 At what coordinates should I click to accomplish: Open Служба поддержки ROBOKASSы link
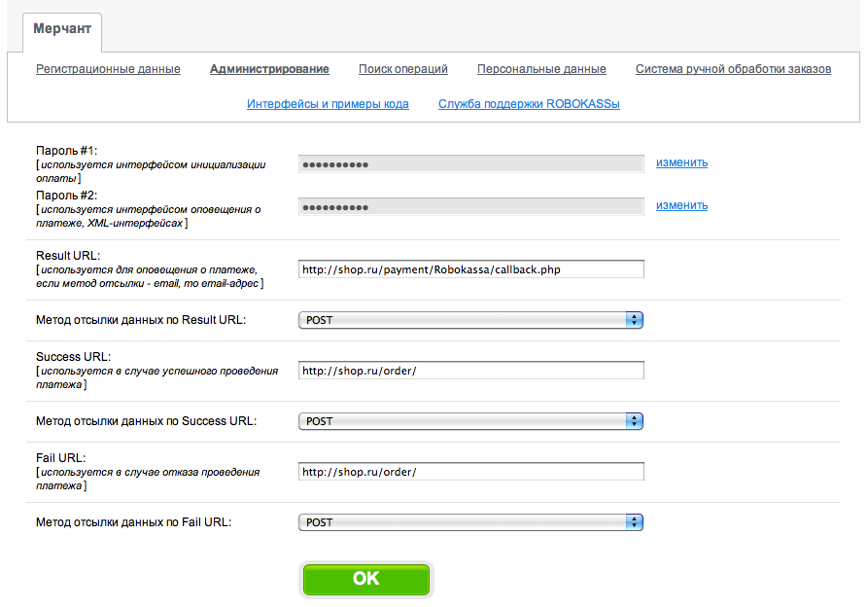529,103
